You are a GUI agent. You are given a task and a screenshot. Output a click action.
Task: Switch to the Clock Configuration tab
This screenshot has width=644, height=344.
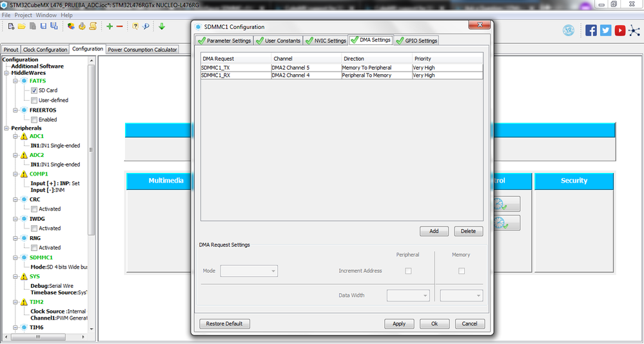[45, 50]
